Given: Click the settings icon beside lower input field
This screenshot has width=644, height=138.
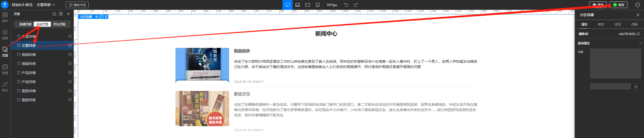Looking at the screenshot, I should [x=636, y=87].
